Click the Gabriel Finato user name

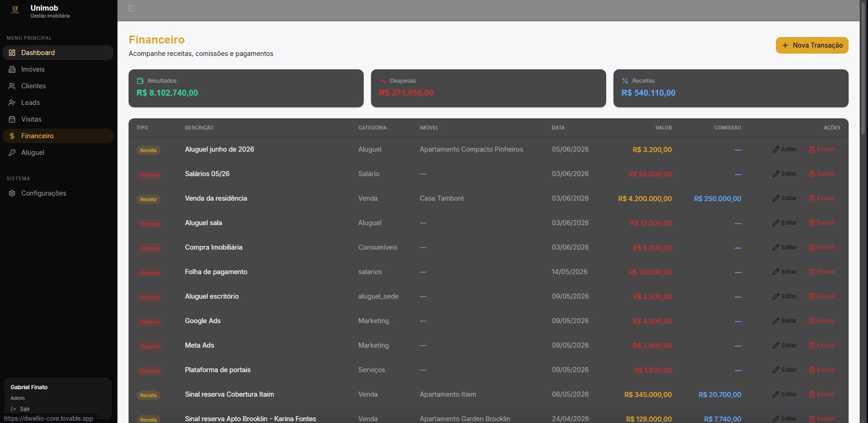pos(29,387)
